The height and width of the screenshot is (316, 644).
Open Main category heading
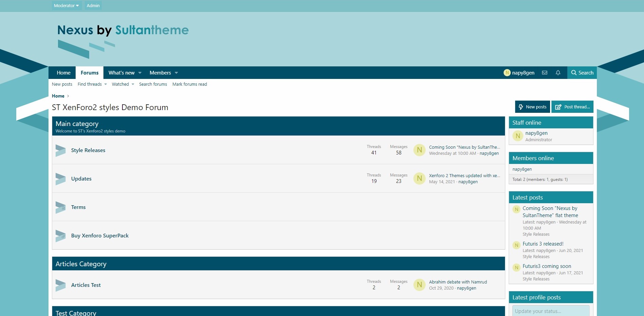77,124
